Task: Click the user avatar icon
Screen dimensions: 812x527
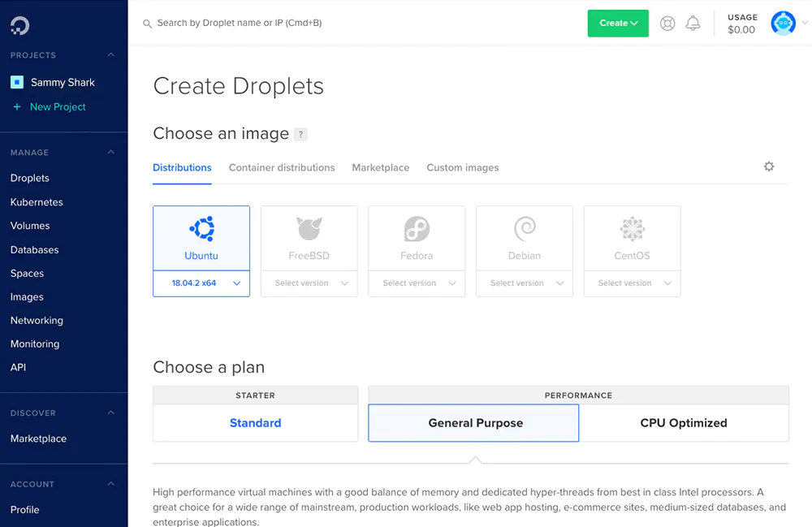Action: pyautogui.click(x=783, y=24)
